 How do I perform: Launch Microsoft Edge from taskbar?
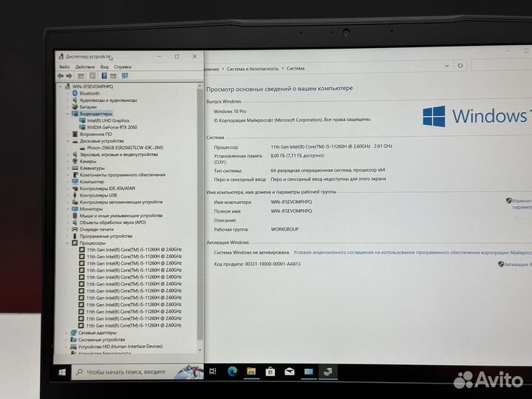coord(232,371)
